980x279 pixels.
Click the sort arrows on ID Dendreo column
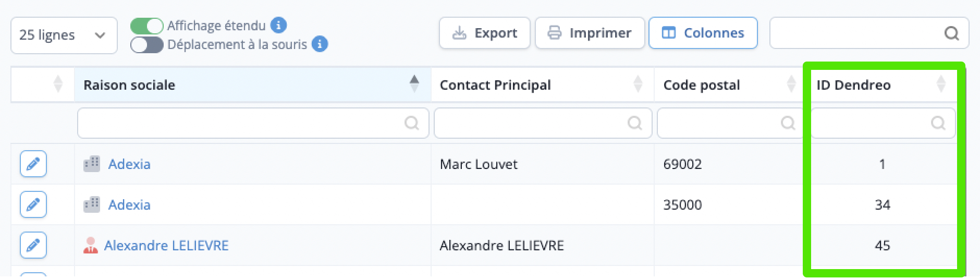coord(941,84)
